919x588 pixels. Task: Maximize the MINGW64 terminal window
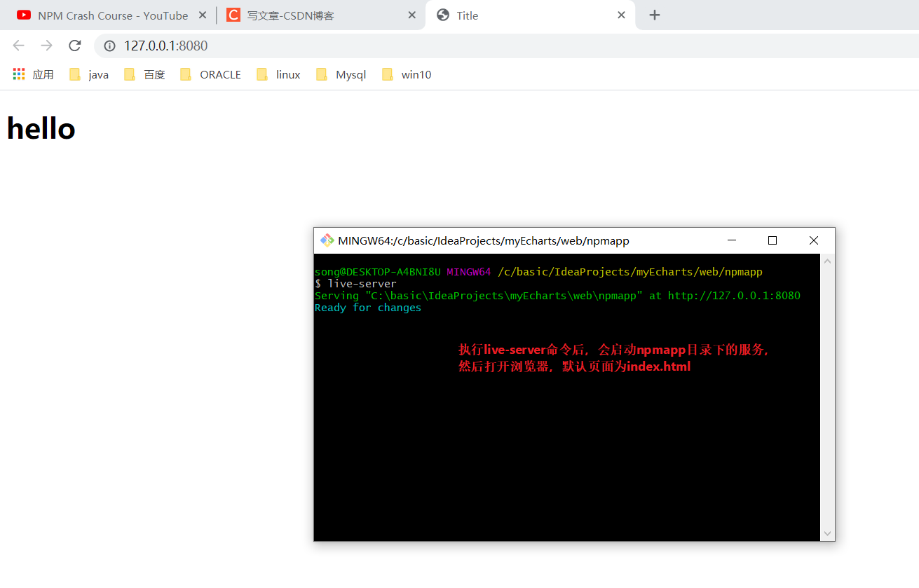point(772,240)
